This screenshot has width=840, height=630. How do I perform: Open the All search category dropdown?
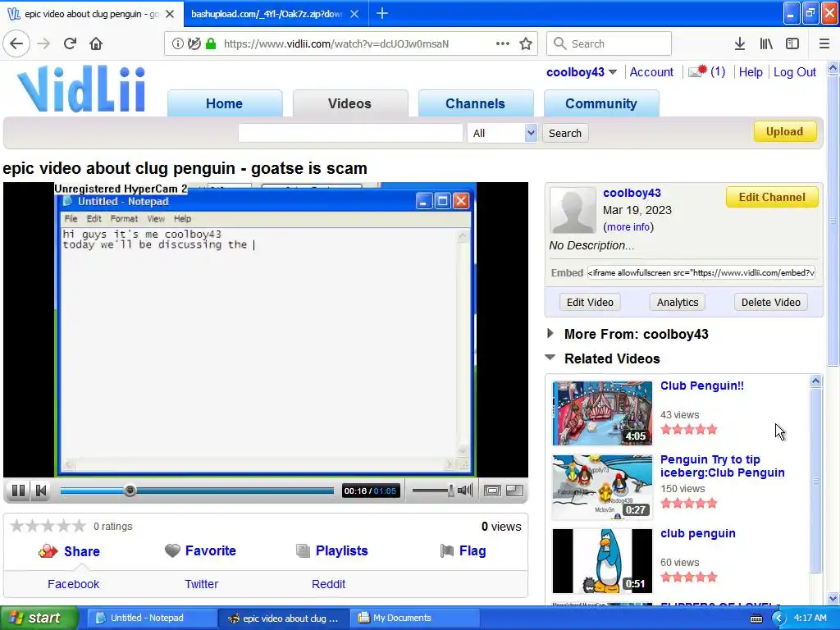click(x=502, y=133)
